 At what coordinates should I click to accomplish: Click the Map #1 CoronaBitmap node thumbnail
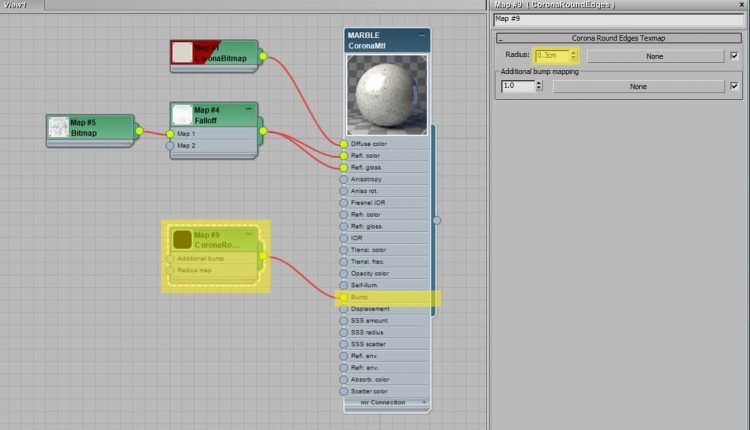coord(182,53)
